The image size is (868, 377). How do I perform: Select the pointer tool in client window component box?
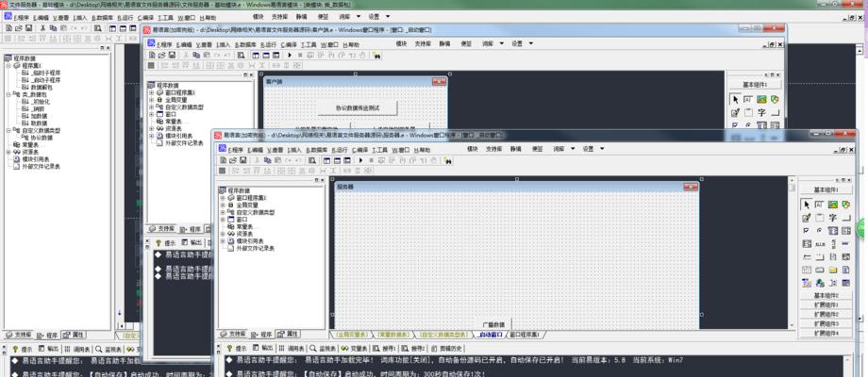(x=735, y=100)
